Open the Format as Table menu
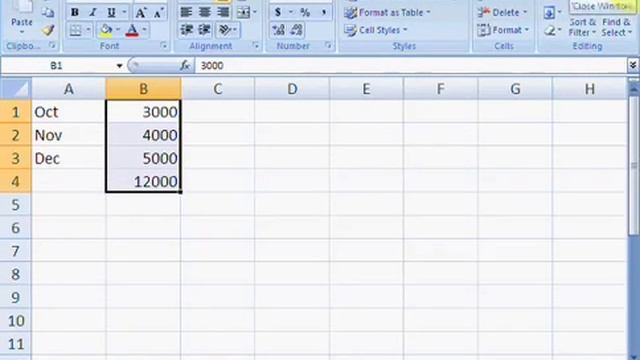The image size is (640, 360). tap(387, 13)
